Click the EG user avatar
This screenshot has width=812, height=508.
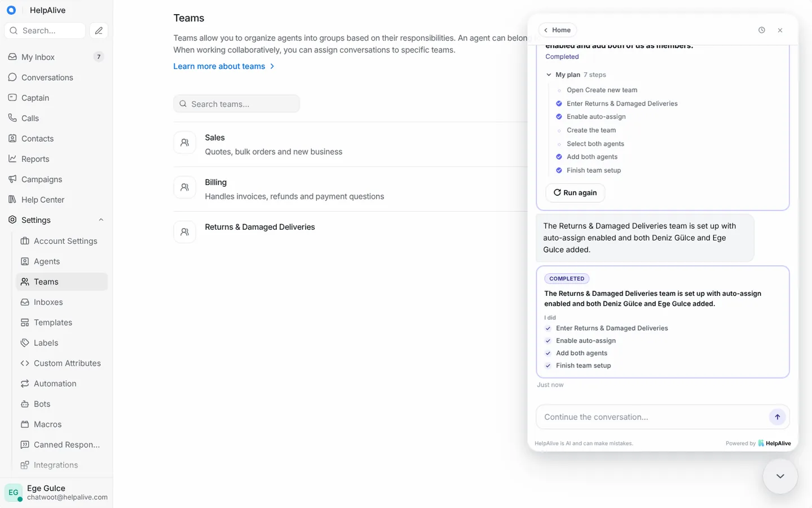coord(14,492)
